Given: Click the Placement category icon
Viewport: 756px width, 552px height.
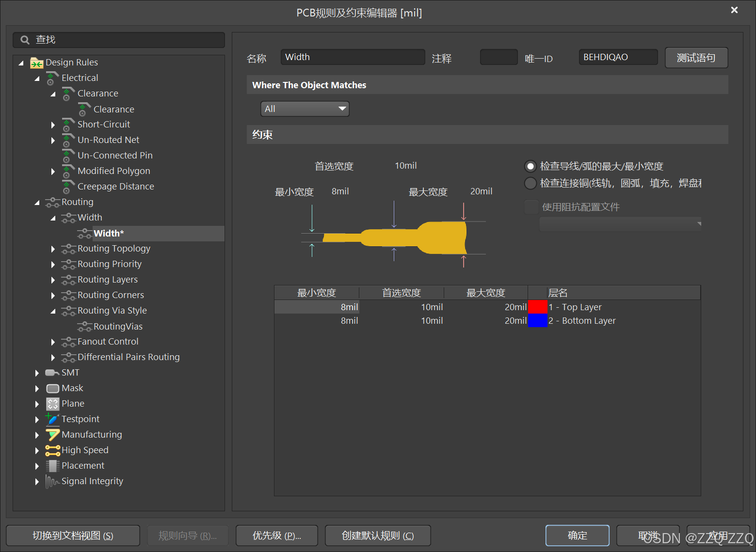Looking at the screenshot, I should pyautogui.click(x=52, y=466).
